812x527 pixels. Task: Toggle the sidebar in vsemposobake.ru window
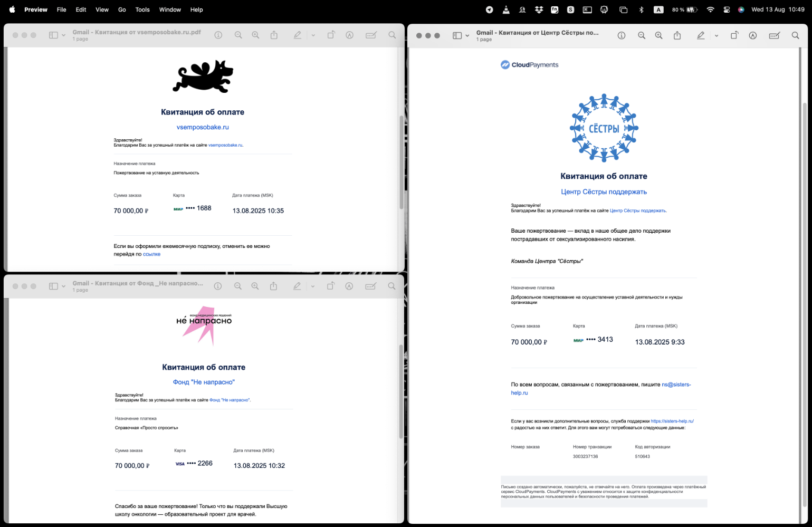[53, 35]
